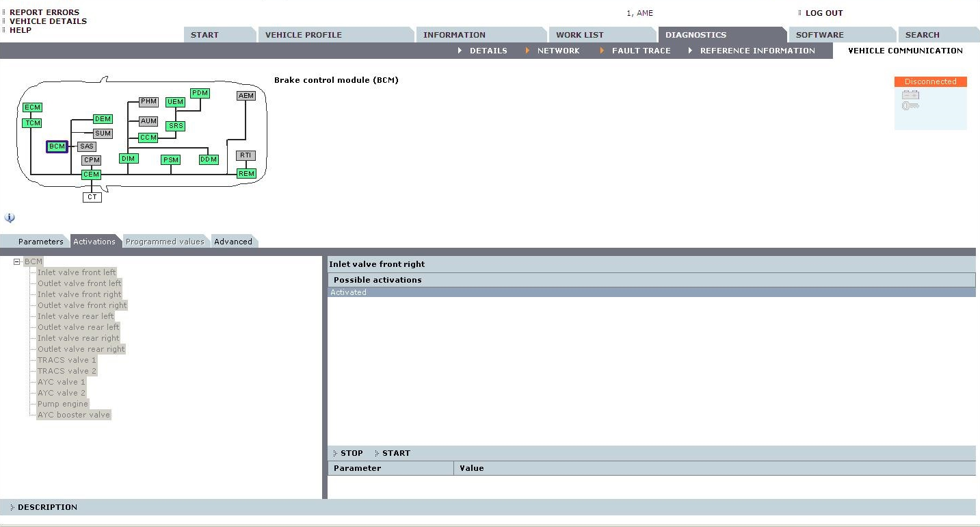This screenshot has height=527, width=980.
Task: Click the LOG OUT link
Action: click(x=823, y=13)
